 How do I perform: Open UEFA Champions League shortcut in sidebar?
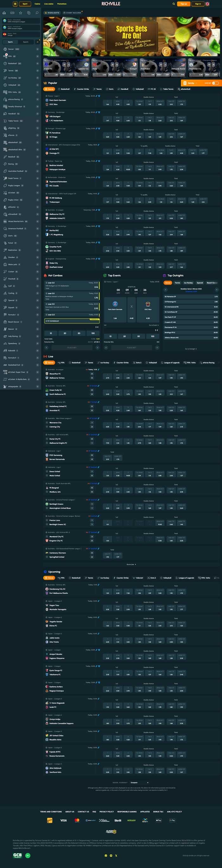[21, 21]
